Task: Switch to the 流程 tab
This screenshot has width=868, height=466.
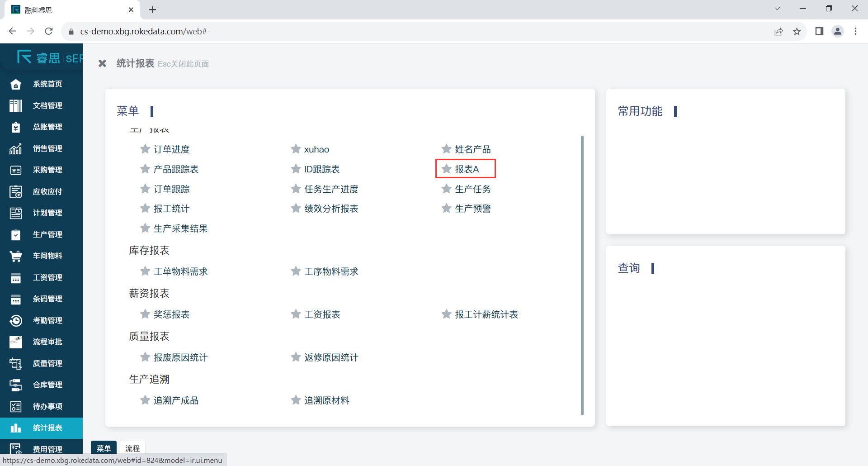Action: (x=132, y=448)
